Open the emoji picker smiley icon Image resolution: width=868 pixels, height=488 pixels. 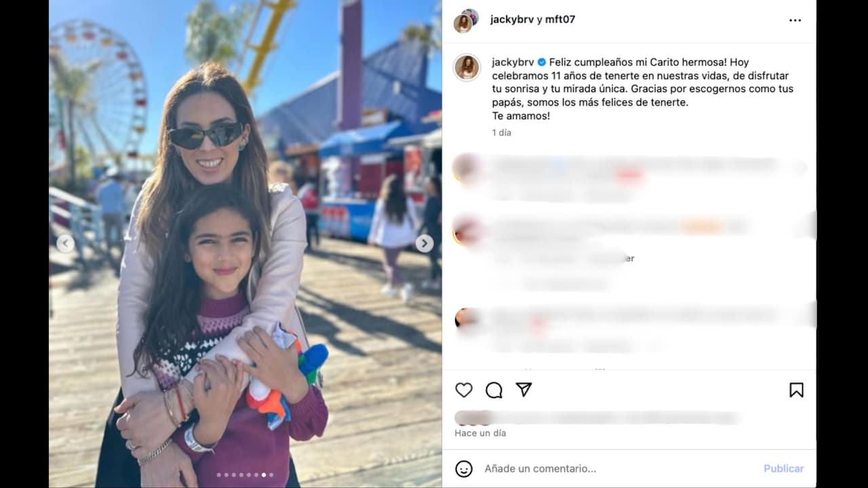464,468
